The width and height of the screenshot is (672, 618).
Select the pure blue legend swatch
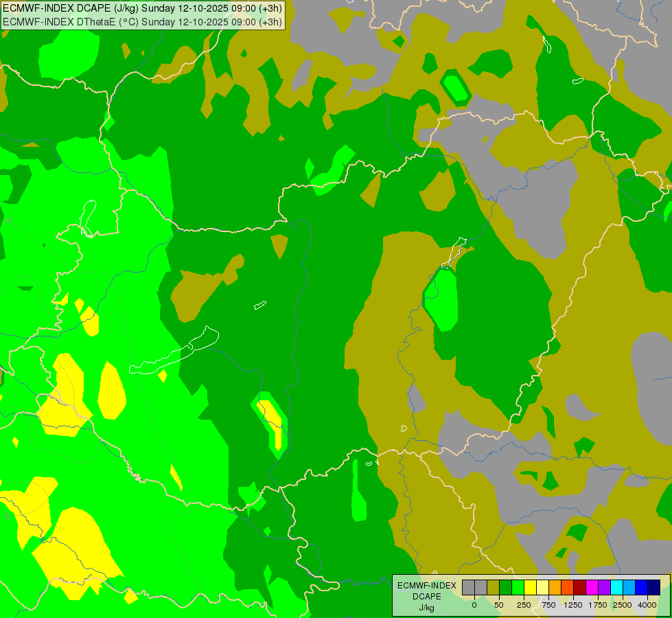642,588
